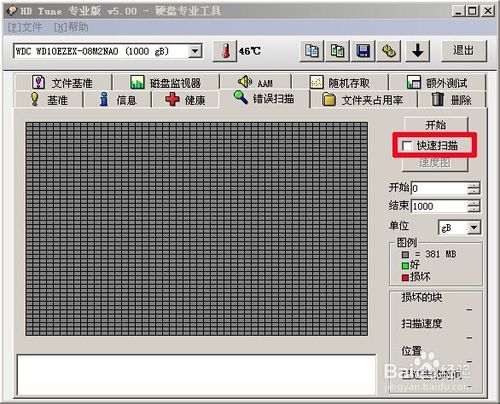Copy screenshot to clipboard icon
Image resolution: width=500 pixels, height=404 pixels.
pyautogui.click(x=337, y=51)
